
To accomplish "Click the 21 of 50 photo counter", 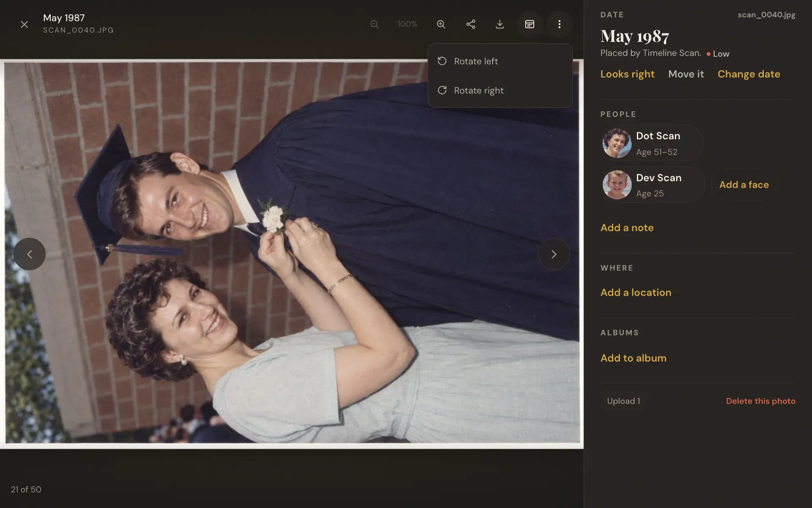I will 26,489.
